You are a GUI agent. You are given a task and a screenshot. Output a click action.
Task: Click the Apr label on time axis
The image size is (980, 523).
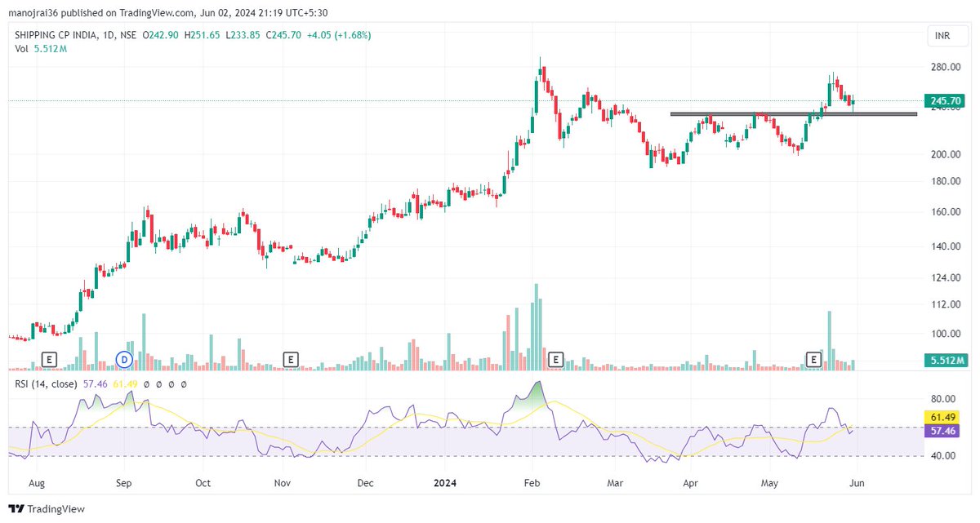coord(693,483)
